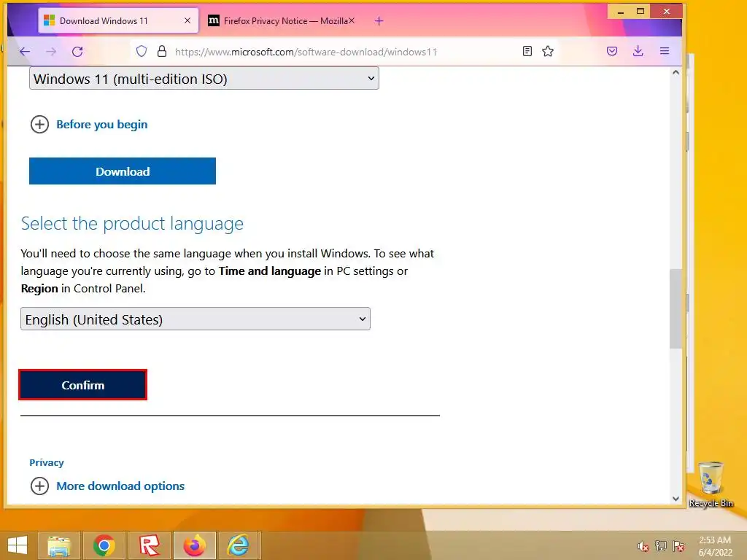
Task: Click the blue Download button
Action: (x=123, y=171)
